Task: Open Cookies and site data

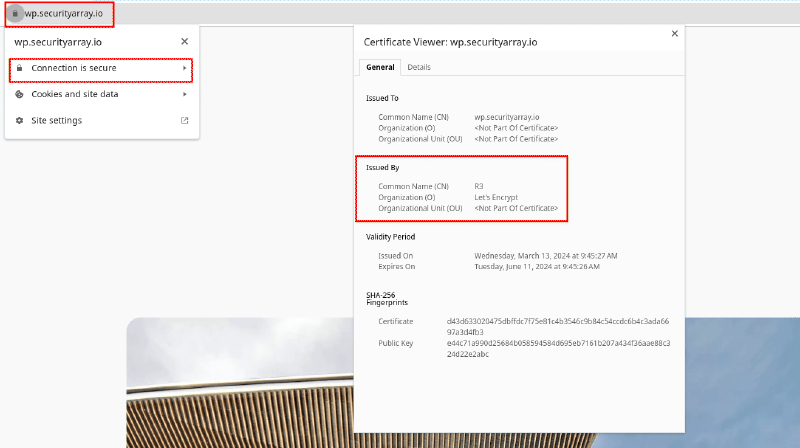Action: coord(75,94)
